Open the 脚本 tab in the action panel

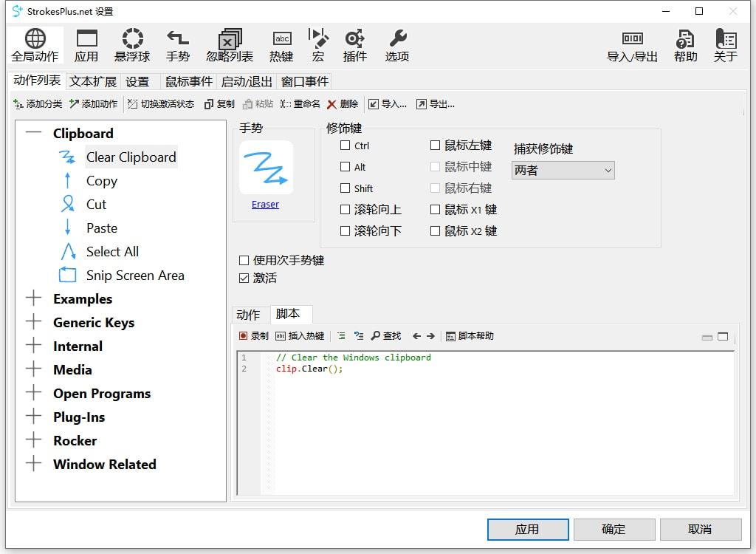pyautogui.click(x=291, y=314)
